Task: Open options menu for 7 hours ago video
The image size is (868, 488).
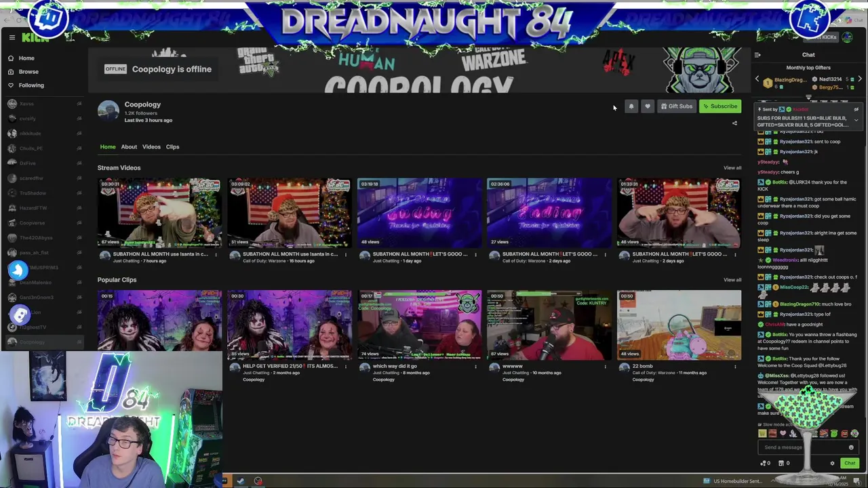Action: pyautogui.click(x=216, y=255)
